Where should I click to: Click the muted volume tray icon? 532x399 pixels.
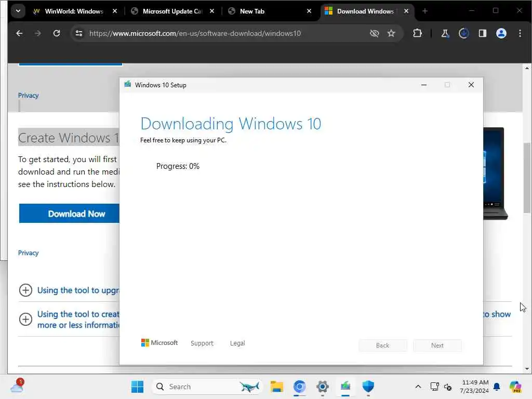click(x=448, y=387)
